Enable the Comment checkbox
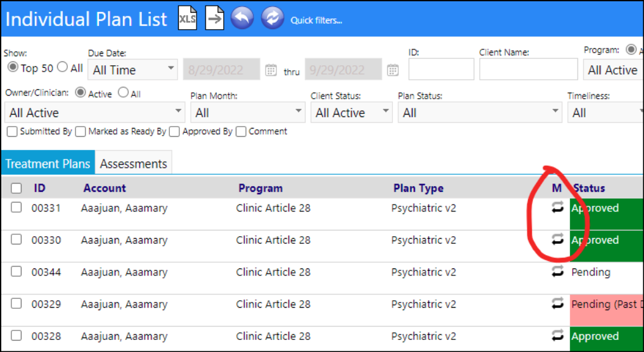 pos(241,132)
